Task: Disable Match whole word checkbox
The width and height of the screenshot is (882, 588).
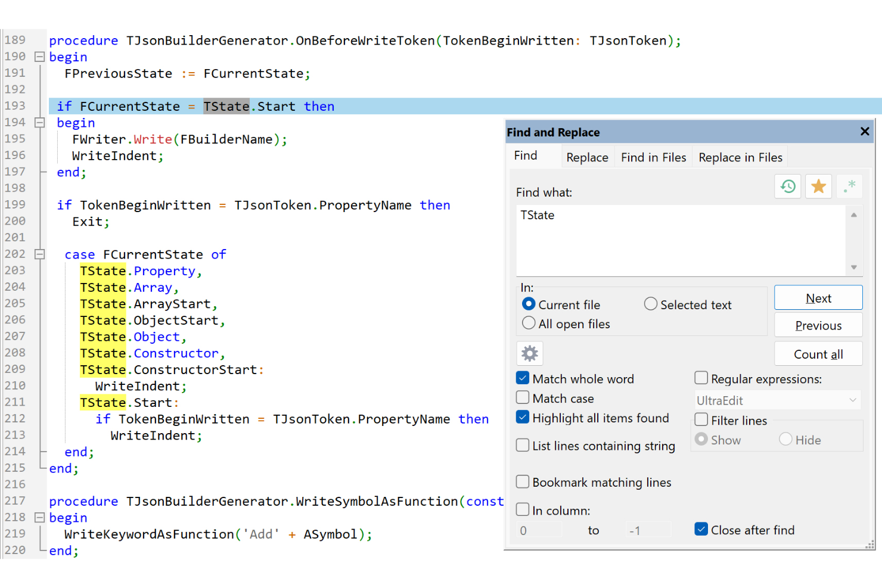Action: pyautogui.click(x=523, y=378)
